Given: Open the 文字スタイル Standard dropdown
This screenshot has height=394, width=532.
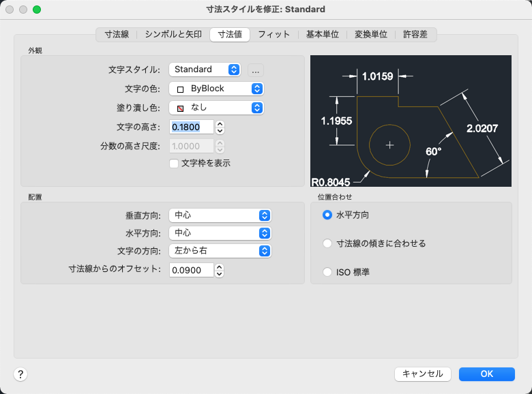Looking at the screenshot, I should pyautogui.click(x=205, y=70).
